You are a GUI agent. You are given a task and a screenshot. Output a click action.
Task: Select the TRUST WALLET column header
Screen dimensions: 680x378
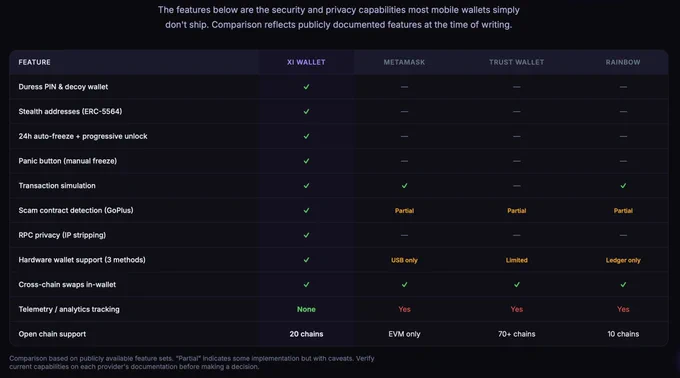[517, 62]
